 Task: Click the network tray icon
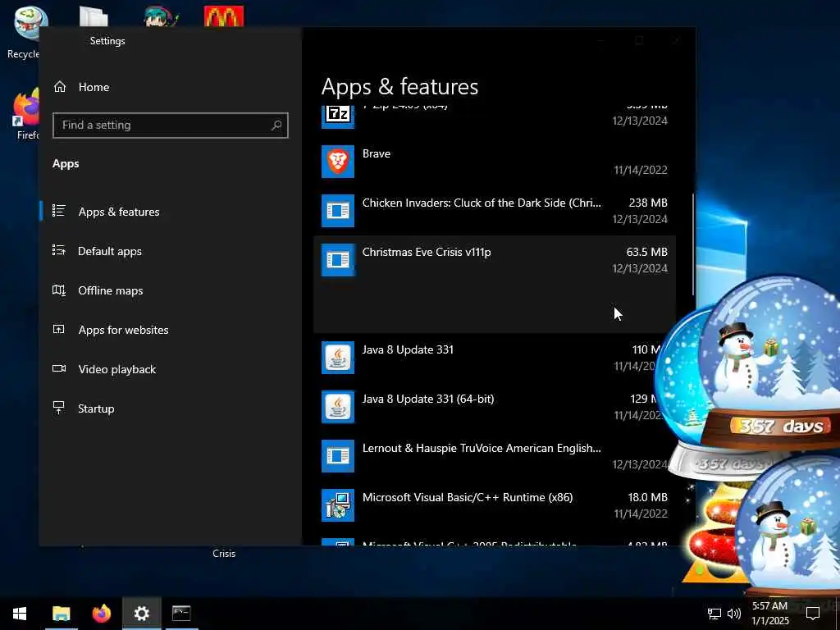714,614
